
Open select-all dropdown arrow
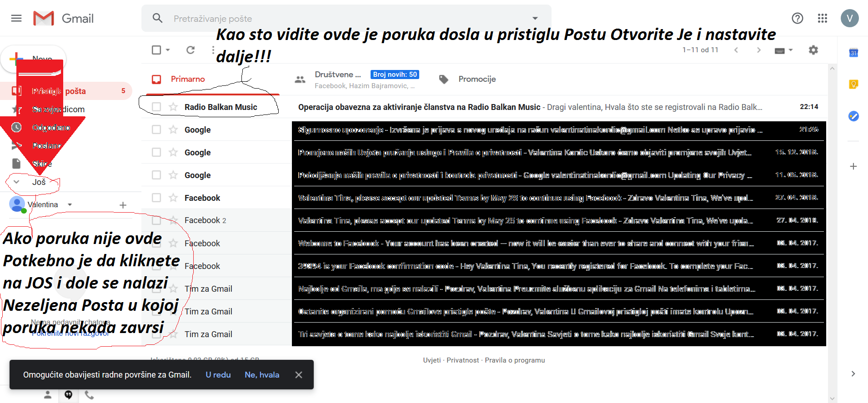tap(168, 50)
